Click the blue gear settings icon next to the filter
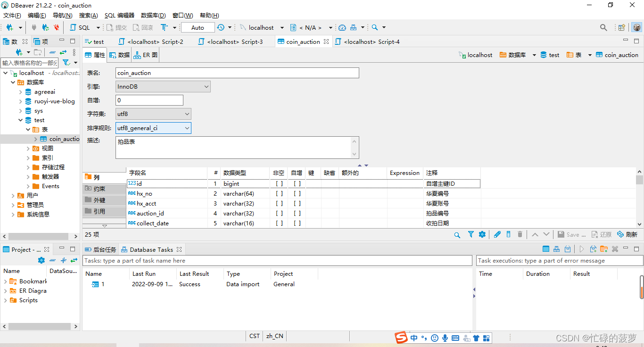This screenshot has width=644, height=347. (x=482, y=234)
